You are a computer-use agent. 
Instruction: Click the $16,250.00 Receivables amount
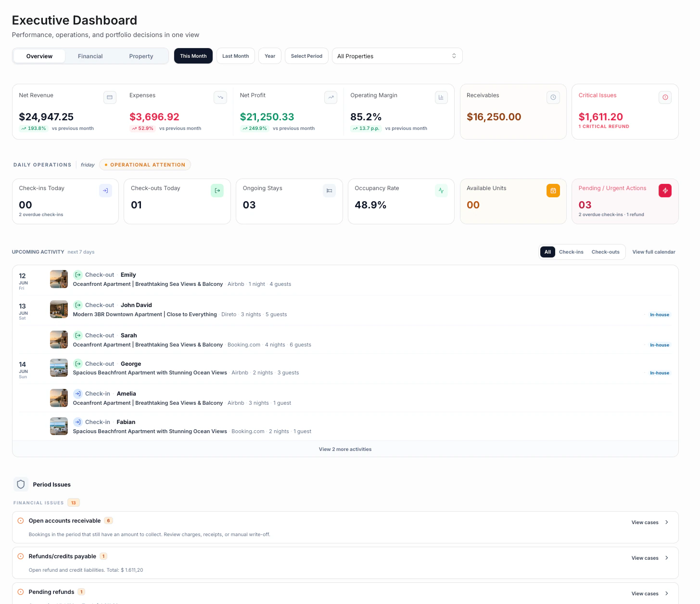coord(494,117)
